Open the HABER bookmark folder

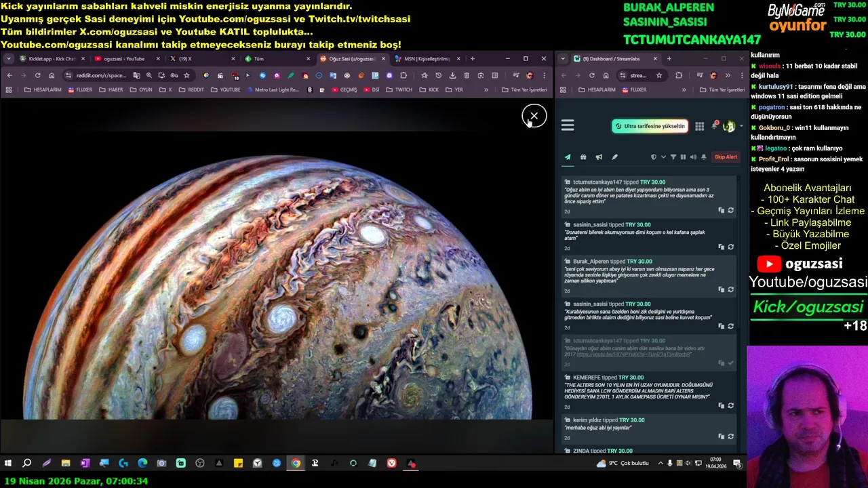tap(111, 89)
